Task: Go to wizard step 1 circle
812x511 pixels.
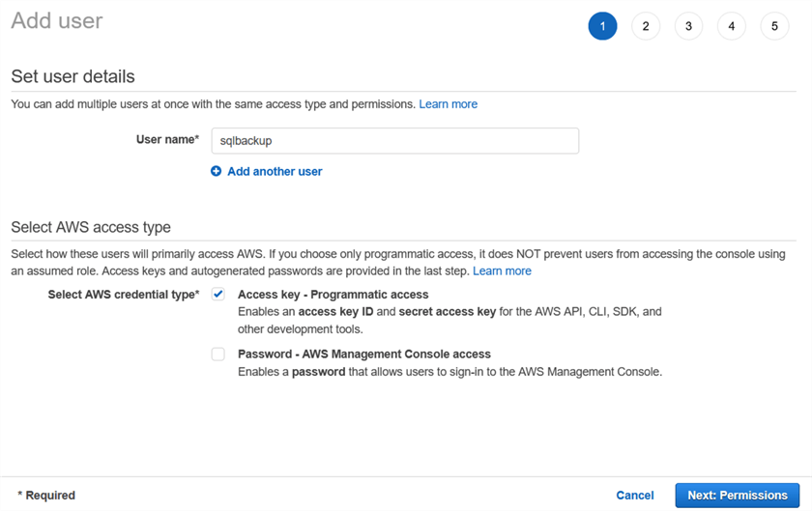Action: pyautogui.click(x=602, y=26)
